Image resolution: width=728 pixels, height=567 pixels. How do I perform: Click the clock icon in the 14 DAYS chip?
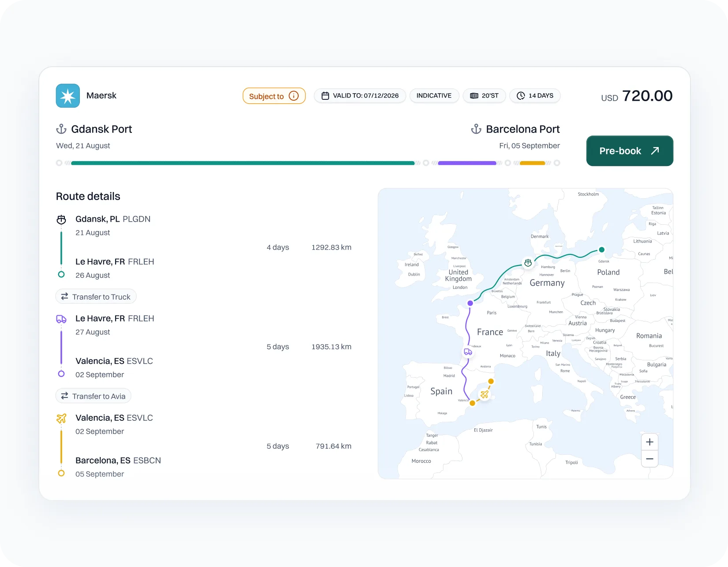521,96
